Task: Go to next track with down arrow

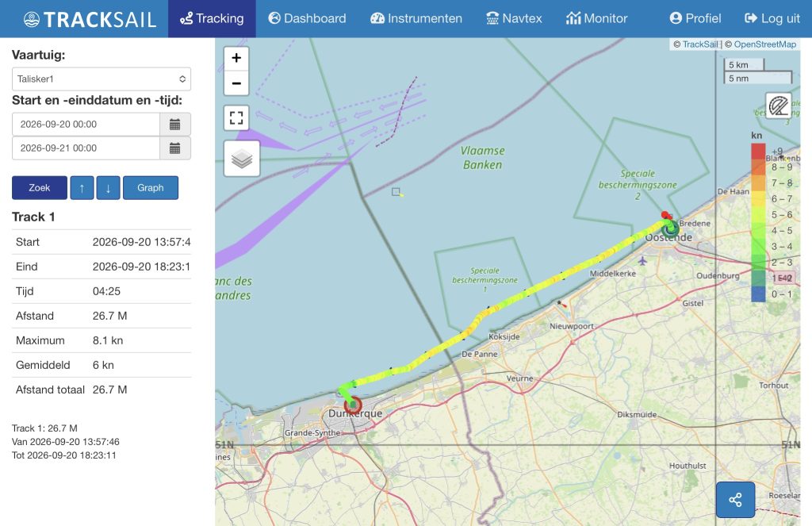Action: pos(108,187)
